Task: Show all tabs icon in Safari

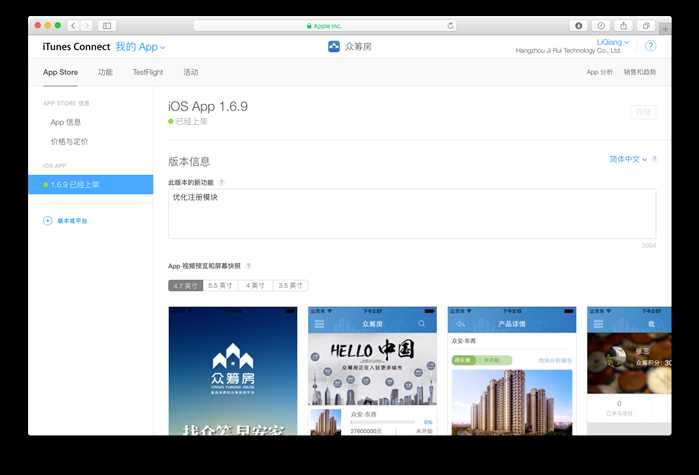Action: [646, 26]
